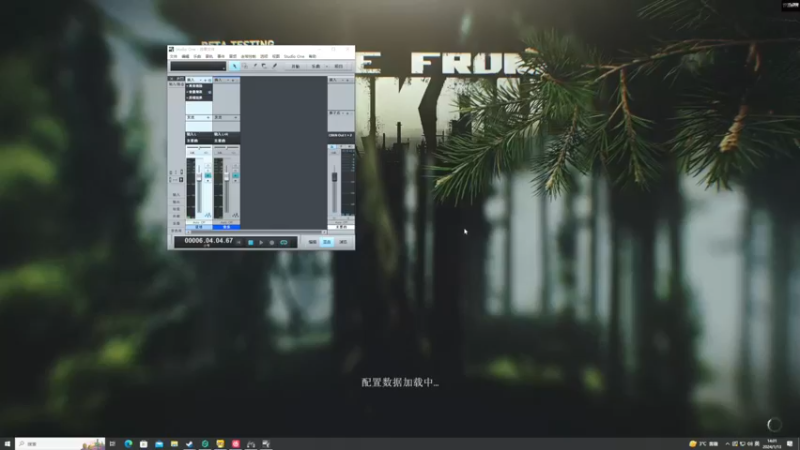800x450 pixels.
Task: Click the second channel volume fader
Action: pyautogui.click(x=227, y=177)
